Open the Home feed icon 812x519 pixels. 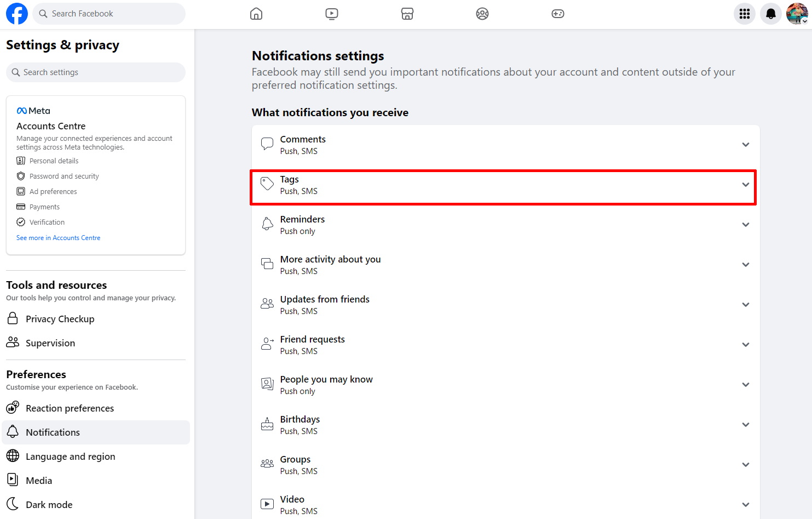tap(256, 14)
